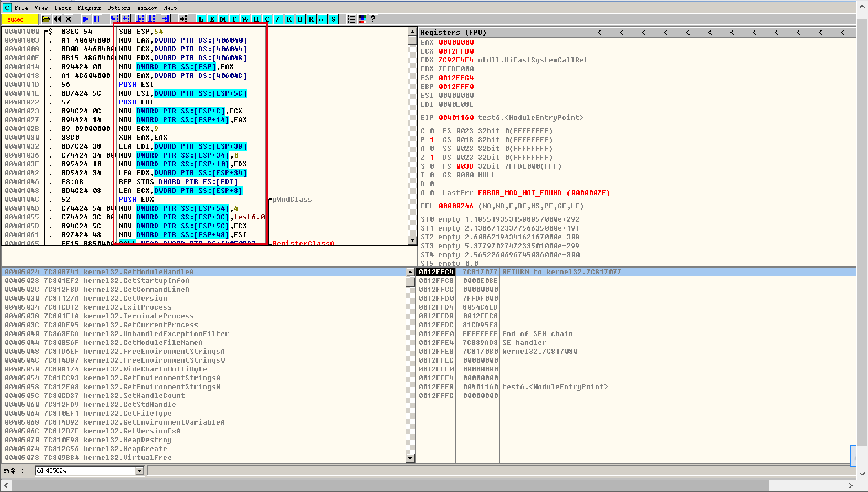
Task: Pause execution with the pause icon
Action: pyautogui.click(x=97, y=19)
